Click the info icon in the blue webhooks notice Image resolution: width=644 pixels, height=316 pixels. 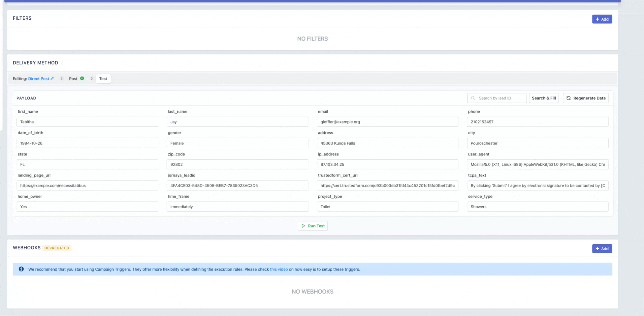[x=21, y=269]
